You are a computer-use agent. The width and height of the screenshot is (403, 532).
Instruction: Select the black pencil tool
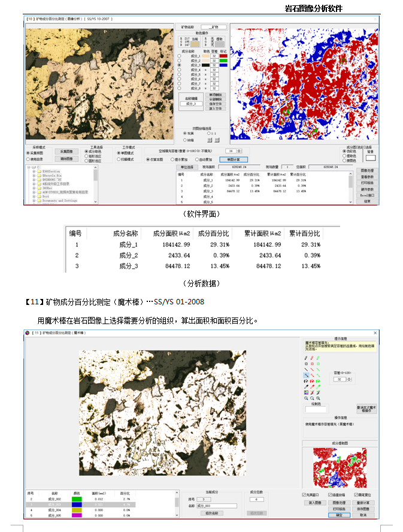pos(306,358)
